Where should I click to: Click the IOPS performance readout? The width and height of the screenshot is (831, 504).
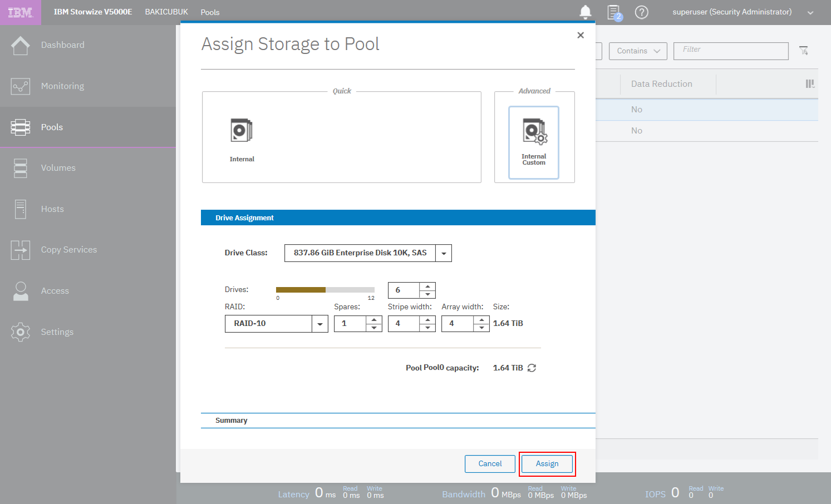click(685, 493)
